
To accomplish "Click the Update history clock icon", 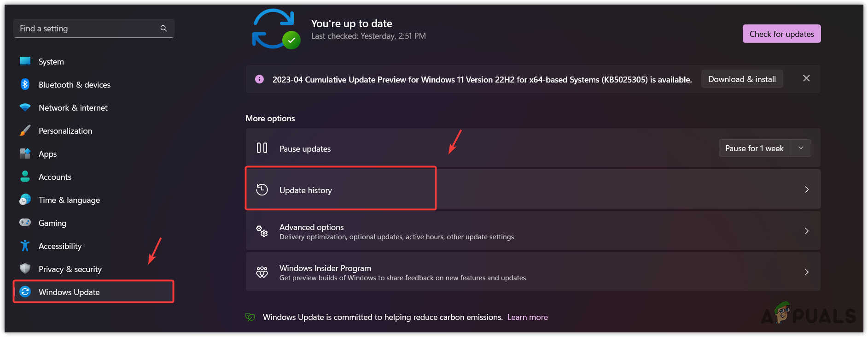I will point(262,189).
